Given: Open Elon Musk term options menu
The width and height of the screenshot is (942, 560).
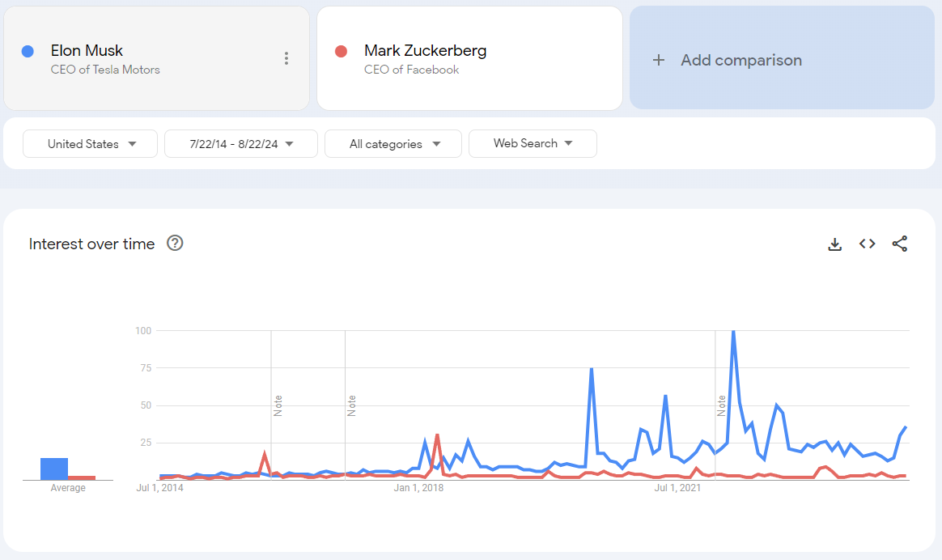Looking at the screenshot, I should coord(286,58).
